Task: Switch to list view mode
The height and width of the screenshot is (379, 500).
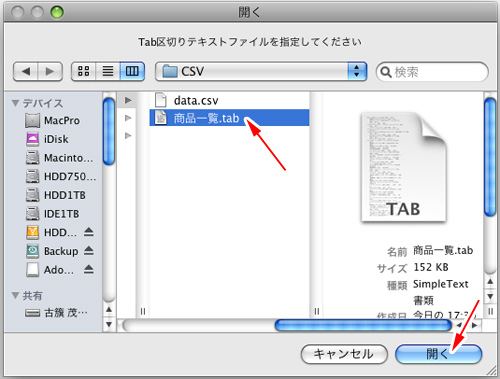Action: point(108,71)
